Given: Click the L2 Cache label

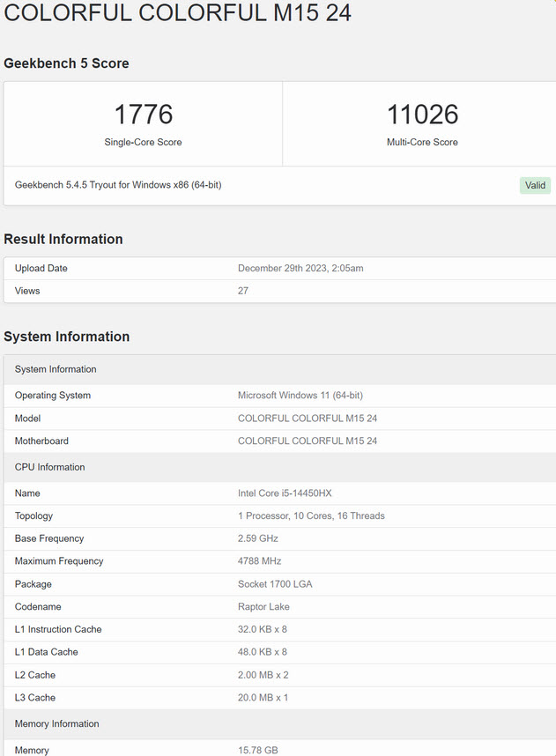Looking at the screenshot, I should tap(35, 676).
